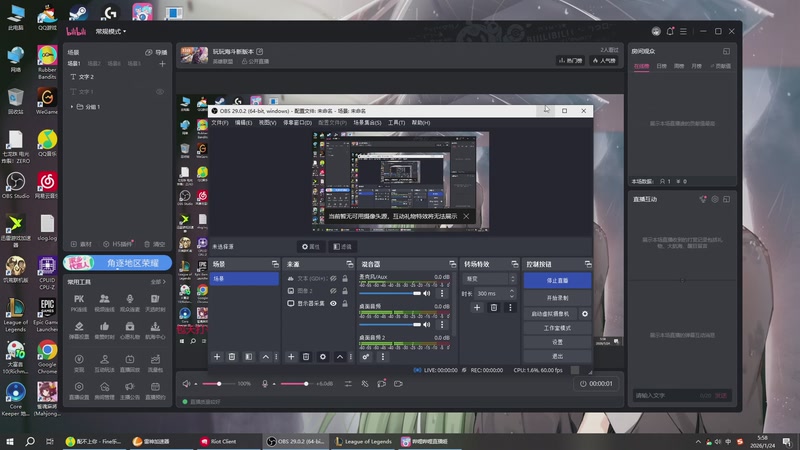Open the 房间管理 tool
This screenshot has width=800, height=450.
pos(104,390)
